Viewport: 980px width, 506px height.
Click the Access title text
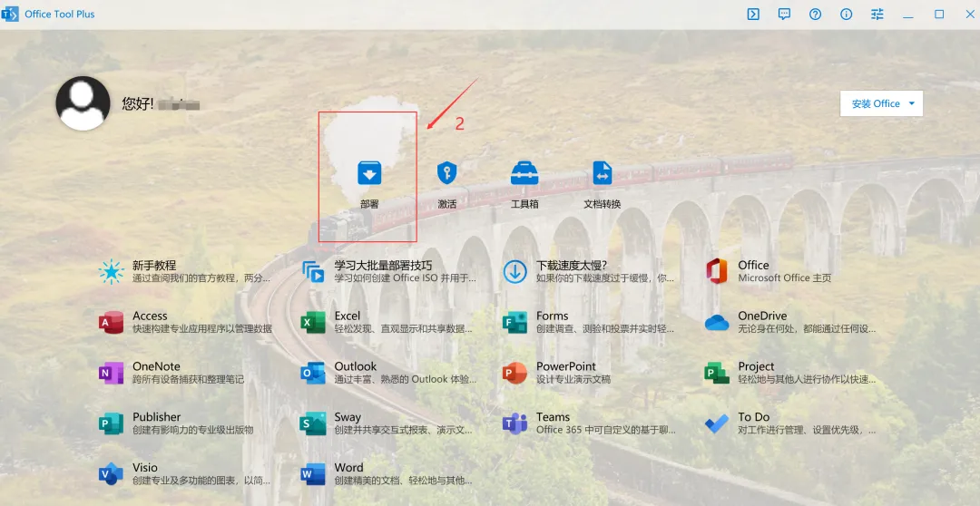point(150,316)
